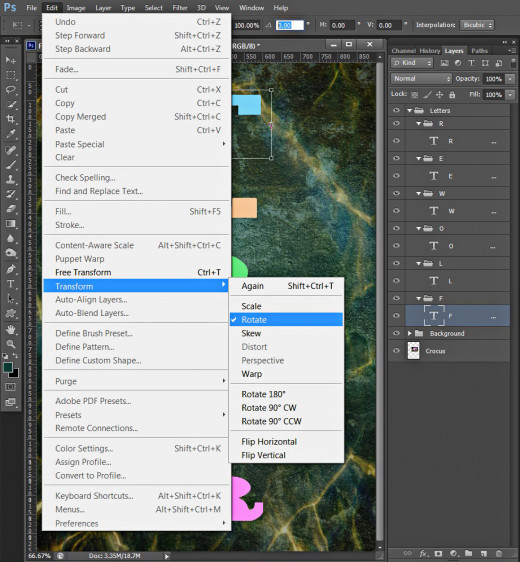Select the Zoom tool

[11, 344]
